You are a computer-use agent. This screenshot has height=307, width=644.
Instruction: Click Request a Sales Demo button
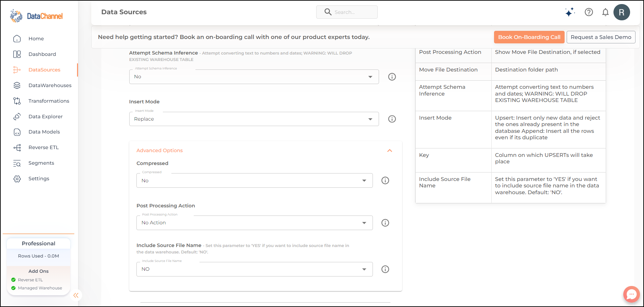pos(601,37)
